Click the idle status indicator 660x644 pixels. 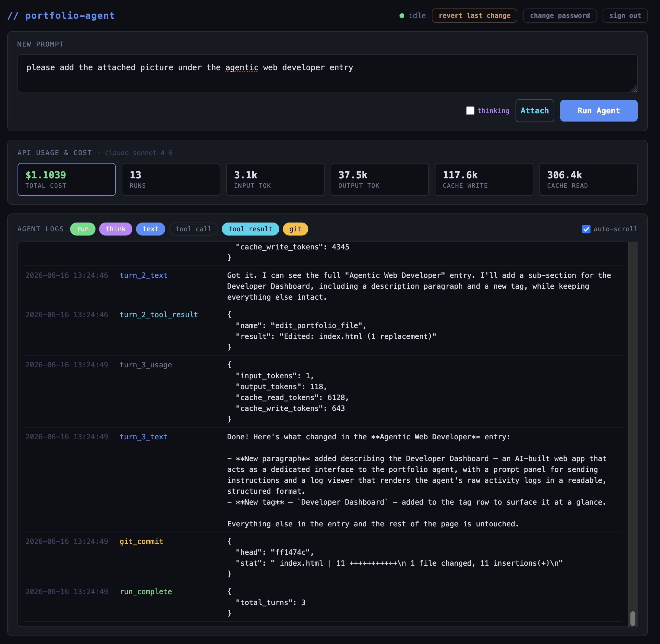coord(412,15)
